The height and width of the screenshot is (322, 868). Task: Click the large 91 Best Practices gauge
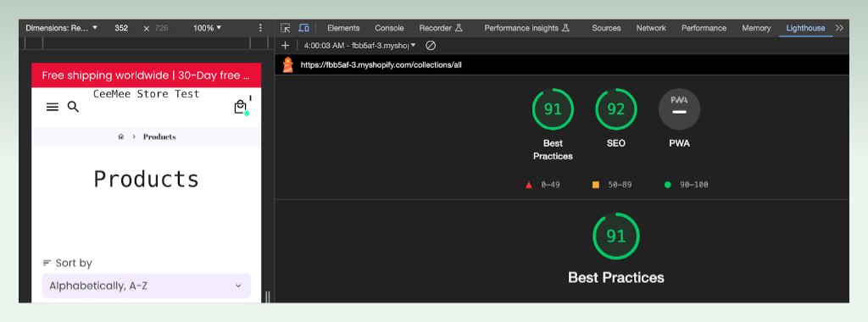tap(615, 236)
